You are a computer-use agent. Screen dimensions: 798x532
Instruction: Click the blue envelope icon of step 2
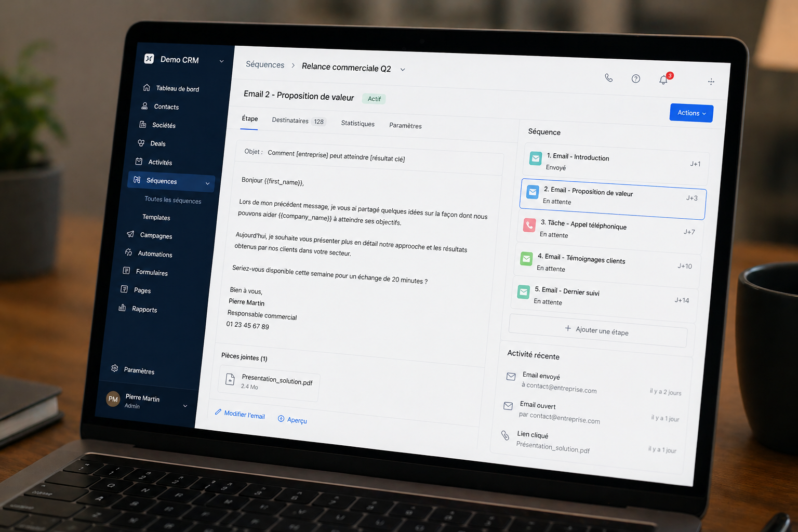(x=533, y=192)
